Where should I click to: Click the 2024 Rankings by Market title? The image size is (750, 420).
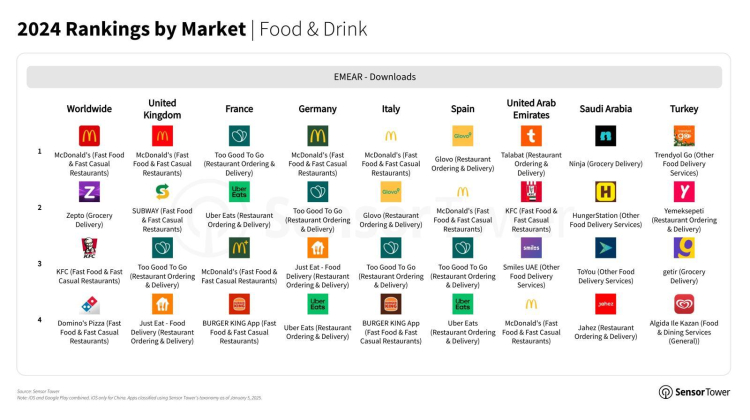point(130,28)
